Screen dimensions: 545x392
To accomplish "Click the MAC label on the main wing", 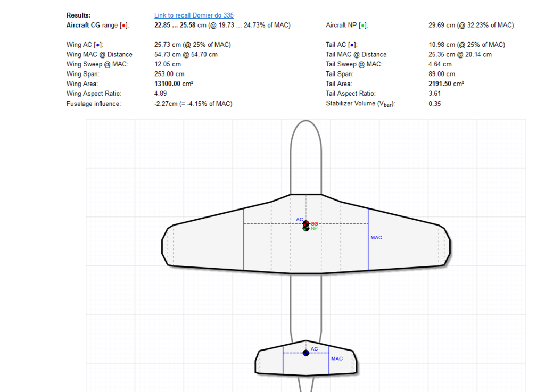I will tap(376, 238).
